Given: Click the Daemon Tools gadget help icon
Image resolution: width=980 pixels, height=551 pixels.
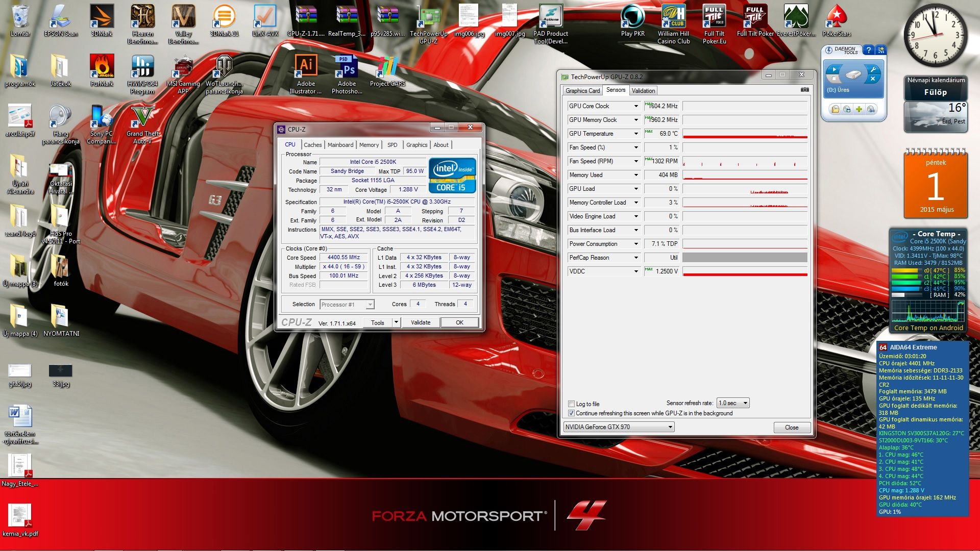Looking at the screenshot, I should click(x=868, y=50).
